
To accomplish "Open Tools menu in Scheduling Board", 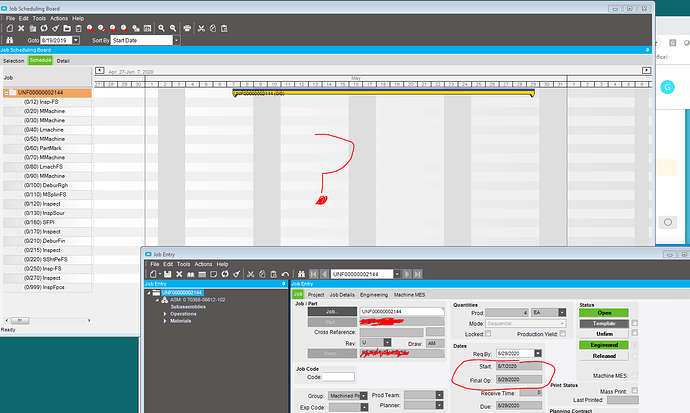I will pyautogui.click(x=39, y=18).
